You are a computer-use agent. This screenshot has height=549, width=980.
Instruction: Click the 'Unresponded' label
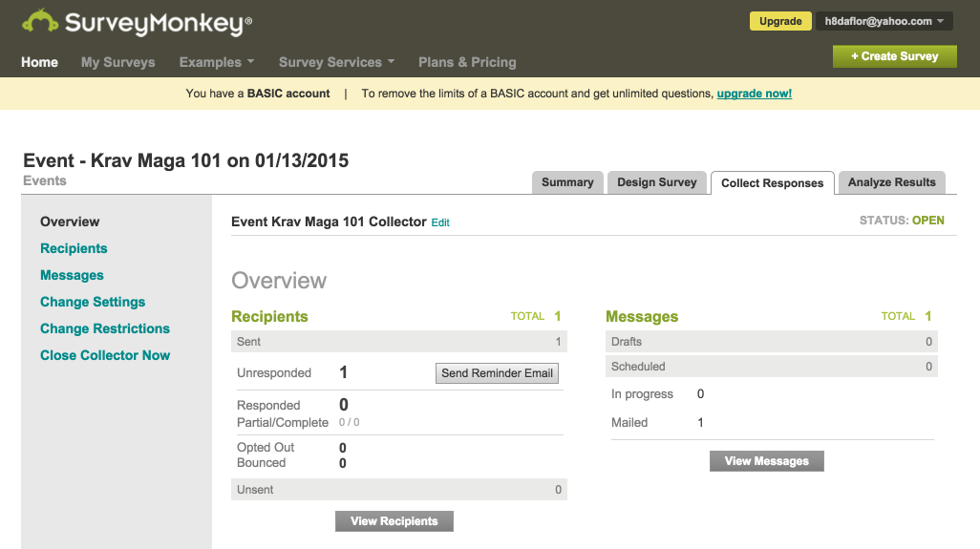tap(274, 373)
